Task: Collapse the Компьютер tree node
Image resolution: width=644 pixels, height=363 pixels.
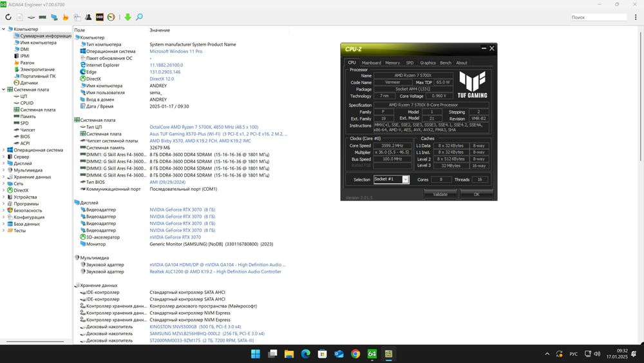Action: click(4, 29)
